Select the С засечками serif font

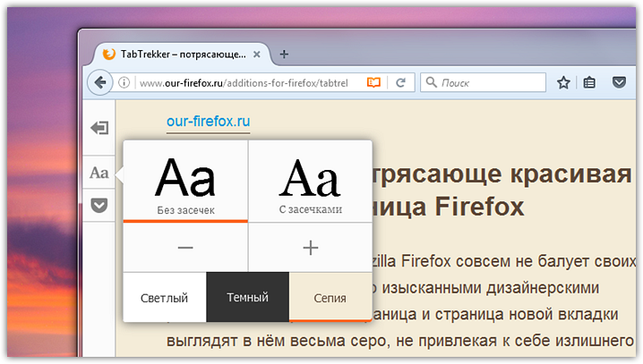click(x=311, y=182)
